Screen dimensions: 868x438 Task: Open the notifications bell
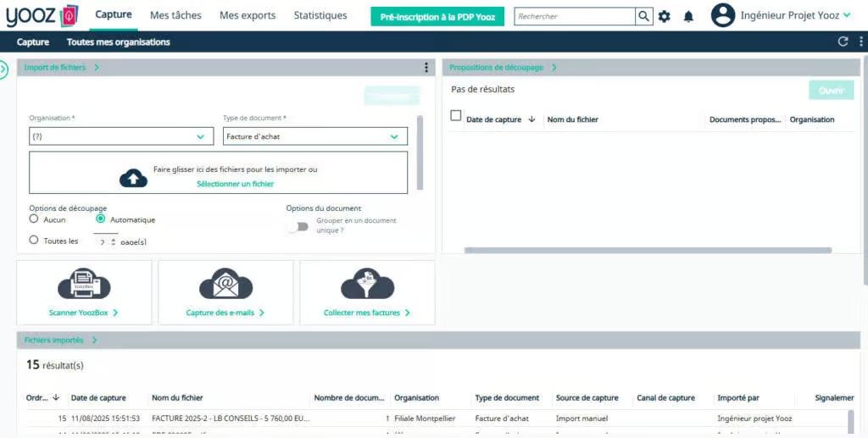click(x=688, y=16)
